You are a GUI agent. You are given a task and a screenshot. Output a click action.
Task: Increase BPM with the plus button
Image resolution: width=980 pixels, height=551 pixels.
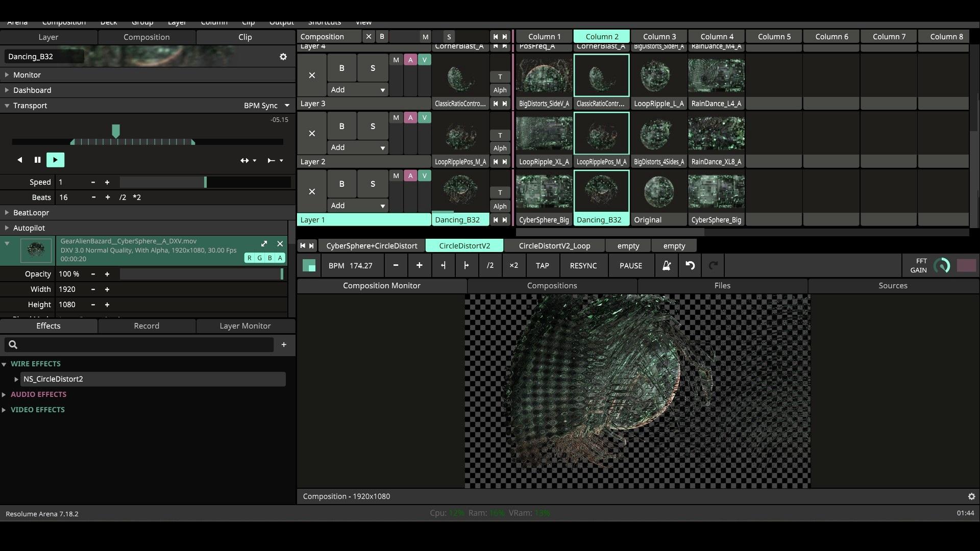[x=419, y=266]
